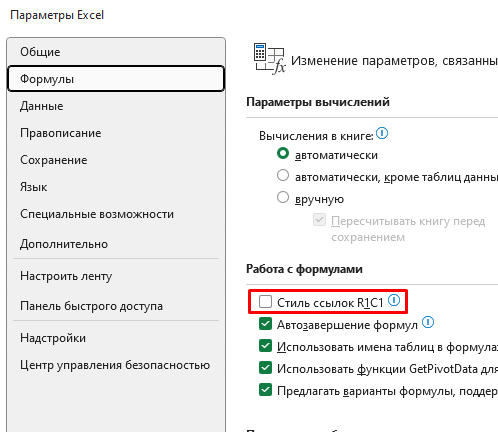498x432 pixels.
Task: Choose автоматически, кроме таблиц данных option
Action: point(283,175)
